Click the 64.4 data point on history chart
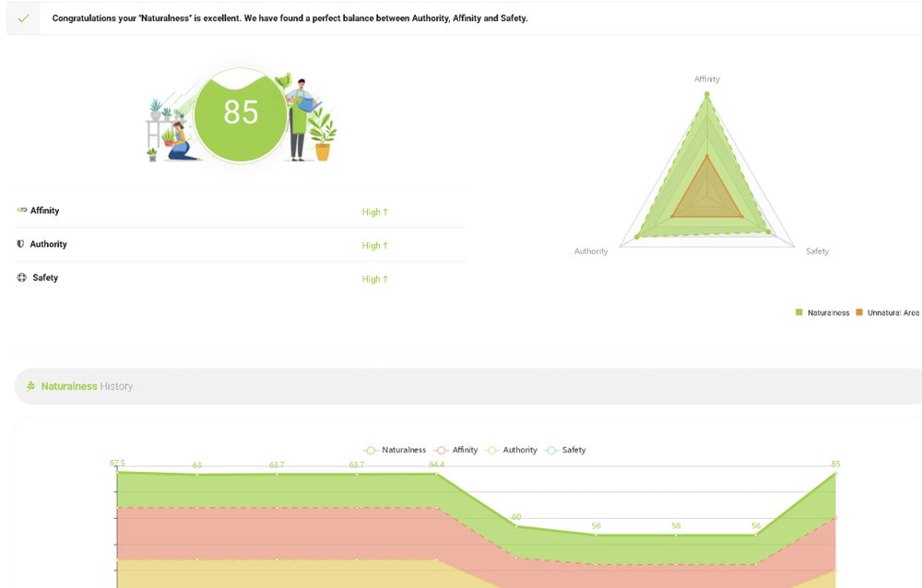922x588 pixels. coord(436,474)
